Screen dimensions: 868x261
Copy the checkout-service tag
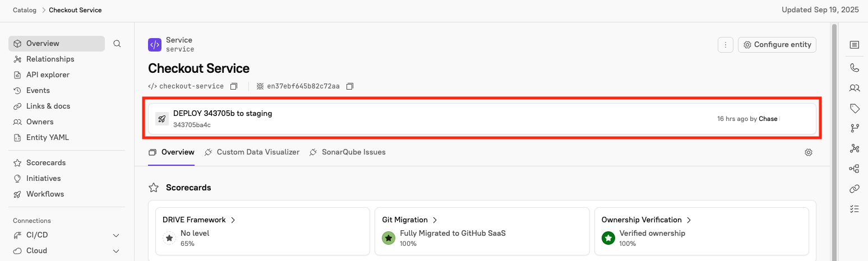pos(234,86)
